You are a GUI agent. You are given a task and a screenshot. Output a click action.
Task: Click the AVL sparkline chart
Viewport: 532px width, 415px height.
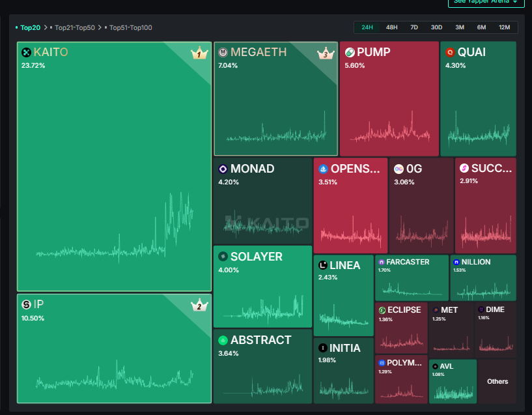coord(454,392)
